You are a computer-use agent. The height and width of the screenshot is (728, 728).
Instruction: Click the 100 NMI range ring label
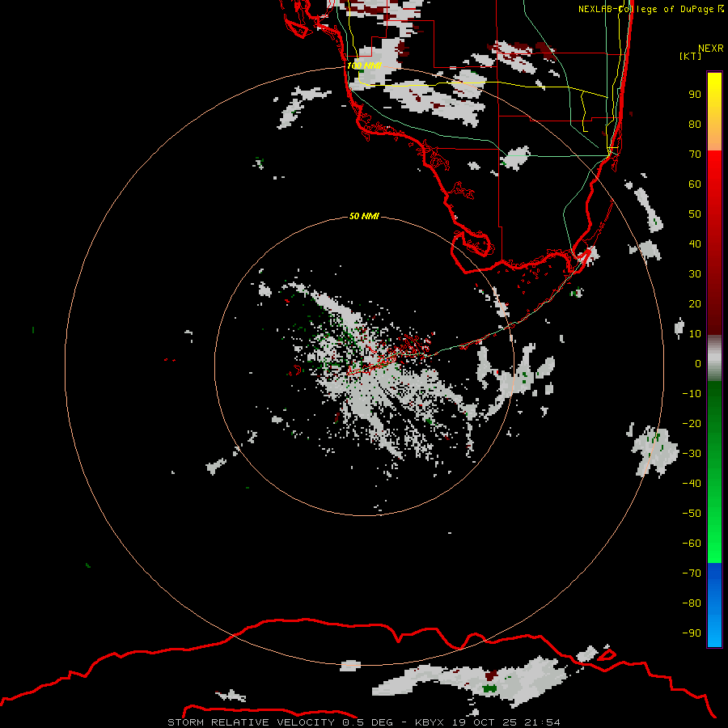(x=364, y=66)
